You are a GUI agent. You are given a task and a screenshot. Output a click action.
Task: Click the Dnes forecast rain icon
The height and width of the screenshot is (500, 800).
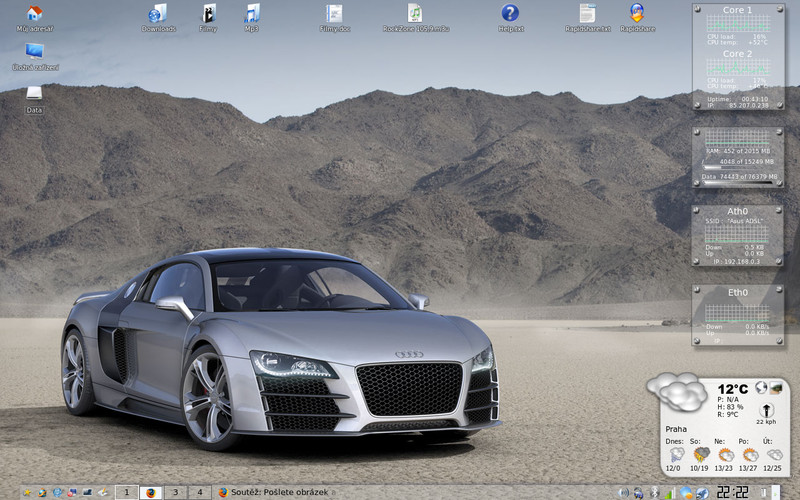677,454
